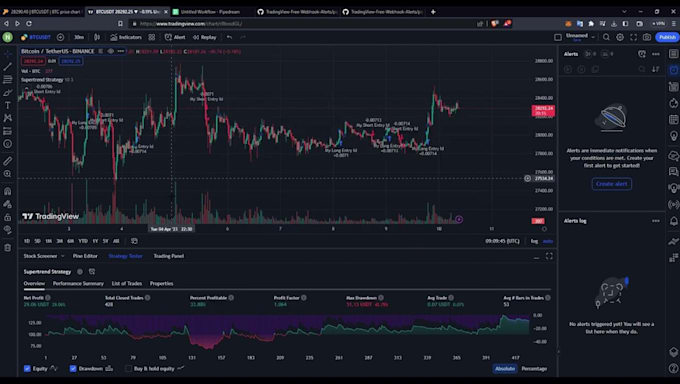Open the go to date icon

tap(134, 241)
